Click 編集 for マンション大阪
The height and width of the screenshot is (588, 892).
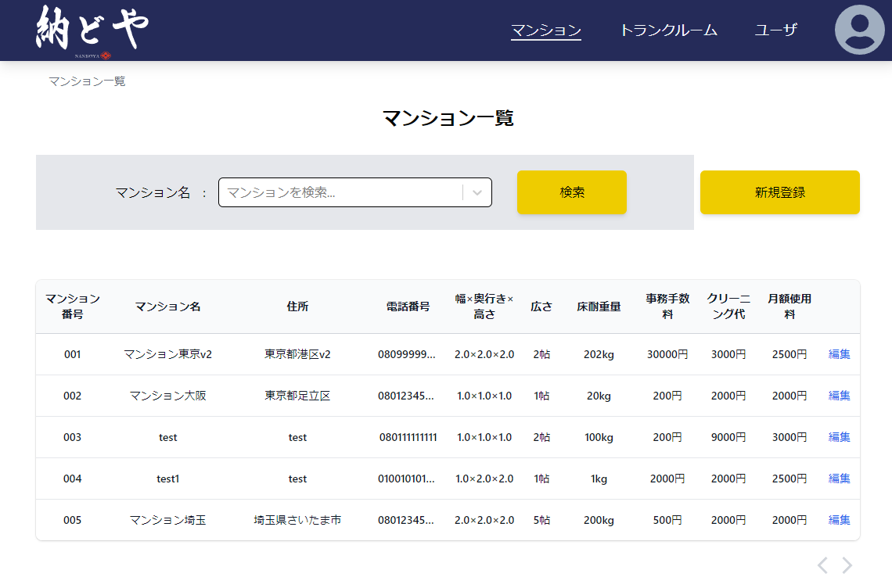pos(839,396)
